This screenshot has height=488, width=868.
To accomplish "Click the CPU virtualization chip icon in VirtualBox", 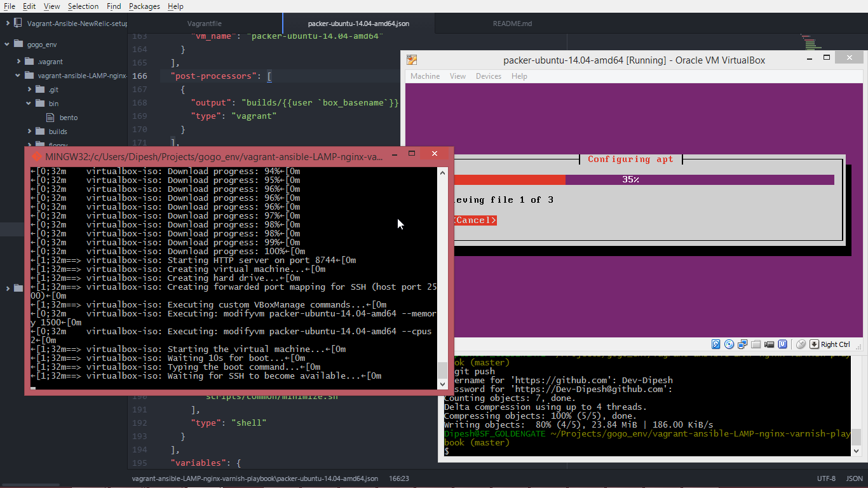I will [x=783, y=344].
